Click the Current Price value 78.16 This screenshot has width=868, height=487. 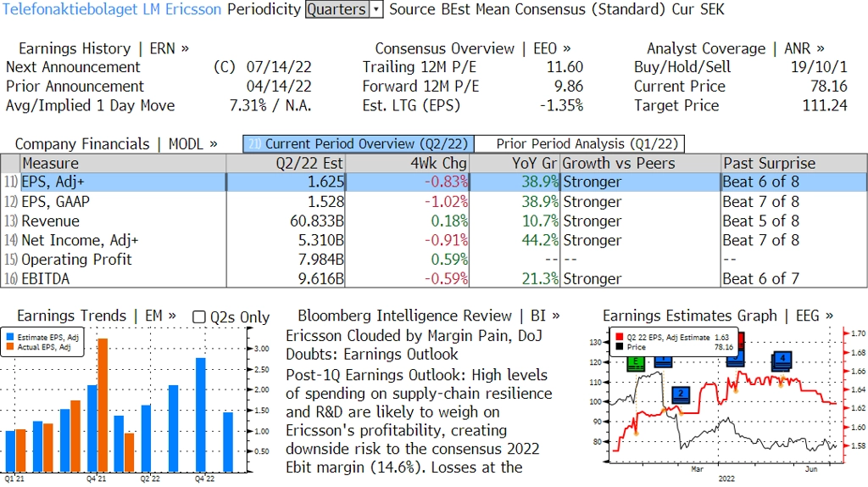pyautogui.click(x=829, y=87)
